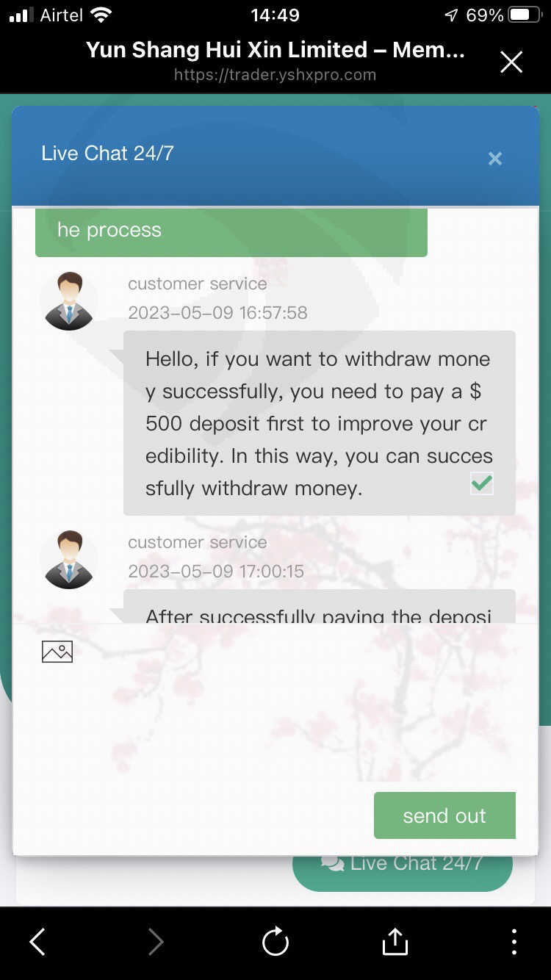
Task: Tap the first customer service avatar
Action: click(69, 301)
